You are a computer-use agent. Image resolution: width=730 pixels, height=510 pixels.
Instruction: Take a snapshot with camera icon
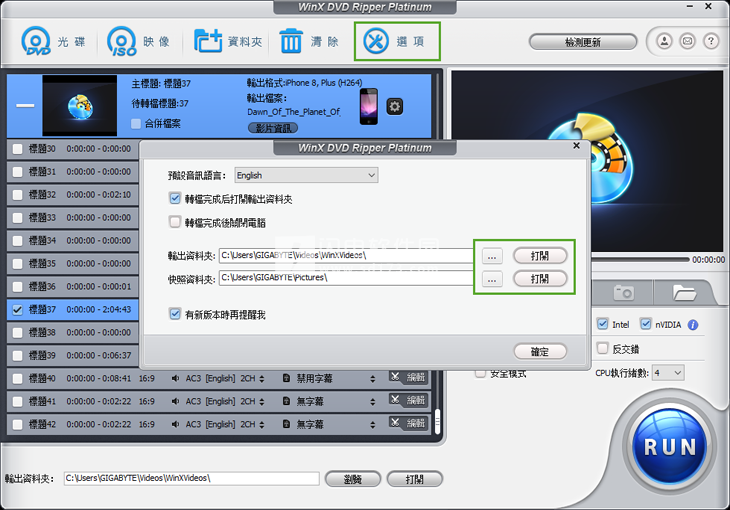(623, 293)
